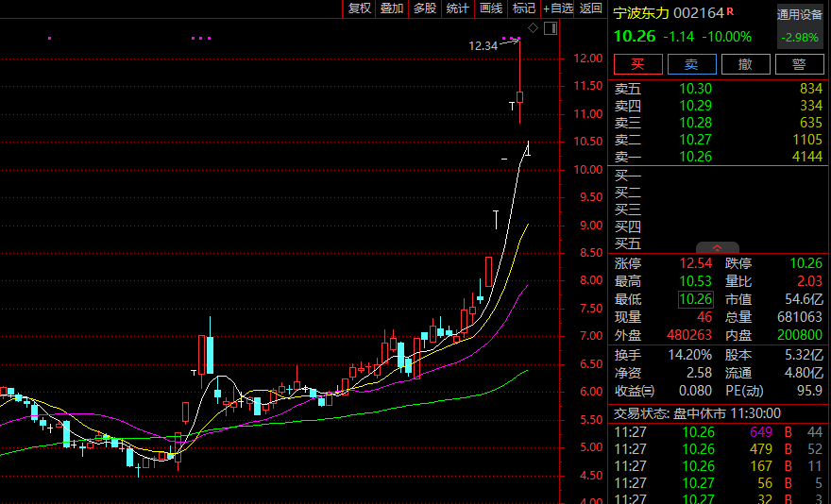
Task: Select 卖一 price 10.26
Action: tap(695, 157)
